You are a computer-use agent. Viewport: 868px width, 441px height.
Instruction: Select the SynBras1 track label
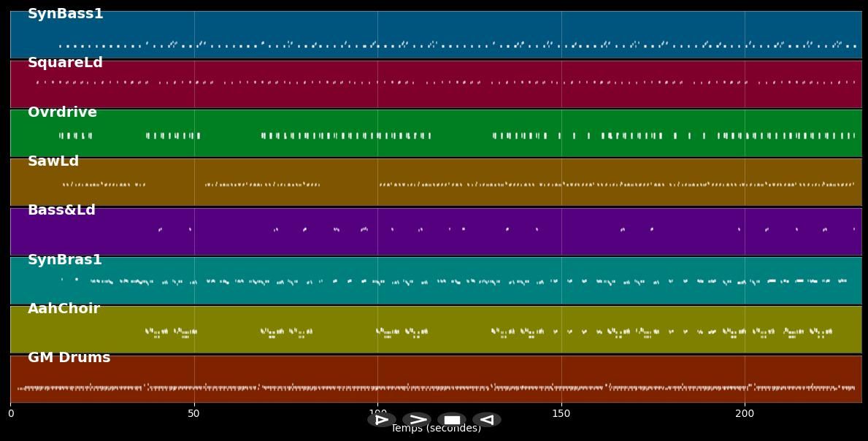(x=65, y=259)
